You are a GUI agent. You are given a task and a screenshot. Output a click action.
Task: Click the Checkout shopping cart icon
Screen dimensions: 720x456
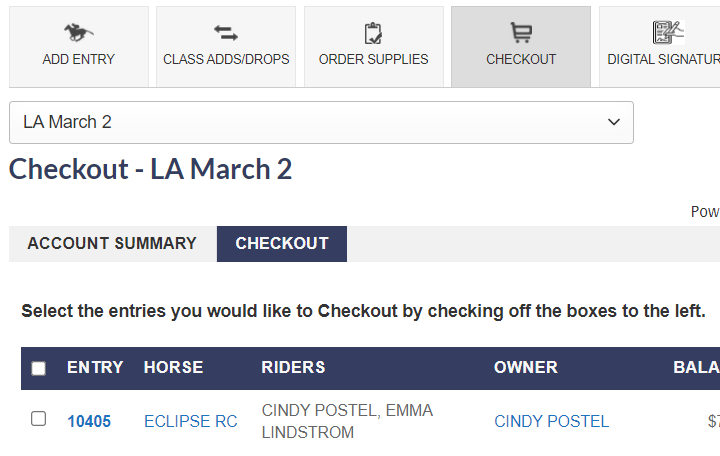click(521, 33)
